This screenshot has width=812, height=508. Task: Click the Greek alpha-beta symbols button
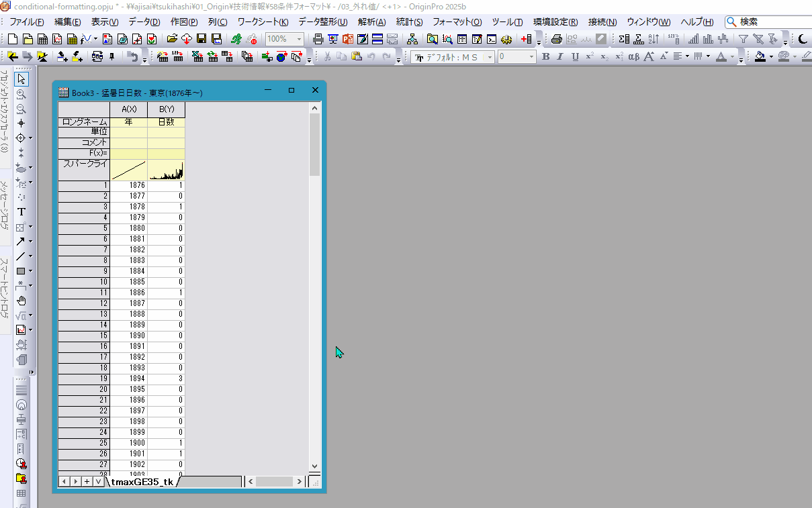click(633, 57)
